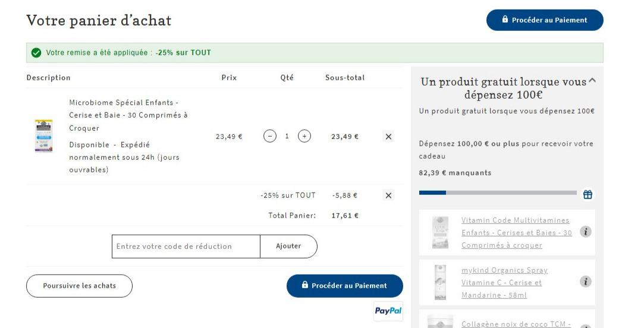Image resolution: width=644 pixels, height=328 pixels.
Task: Click the green discount applied checkmark icon
Action: [36, 52]
